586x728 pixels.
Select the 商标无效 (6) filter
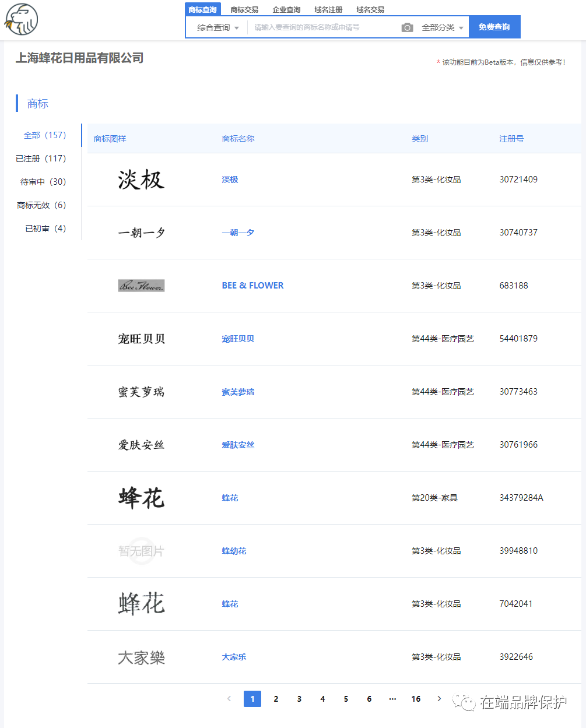pos(41,205)
